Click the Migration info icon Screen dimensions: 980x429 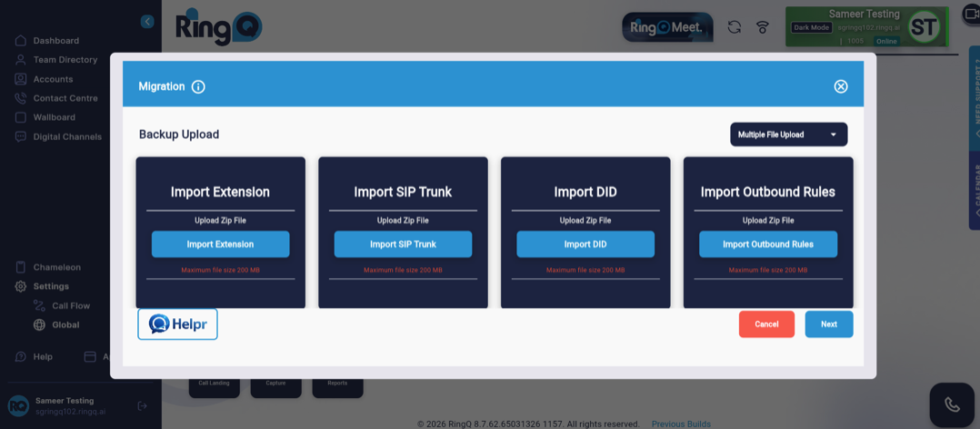tap(198, 86)
